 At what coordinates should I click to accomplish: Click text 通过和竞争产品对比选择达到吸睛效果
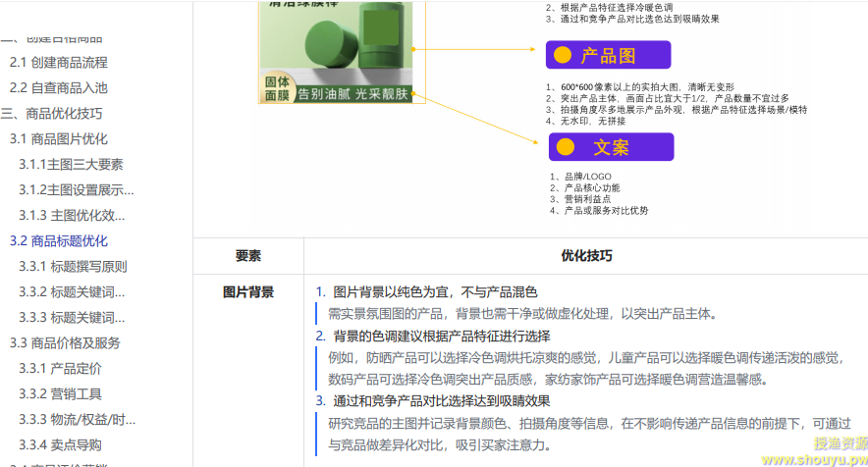pos(441,401)
